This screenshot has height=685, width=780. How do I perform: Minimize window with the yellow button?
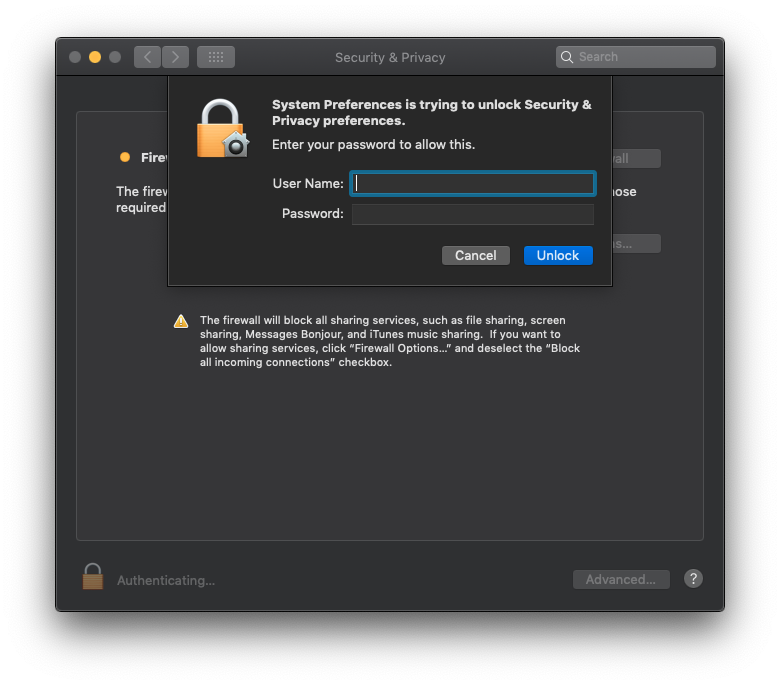coord(95,57)
